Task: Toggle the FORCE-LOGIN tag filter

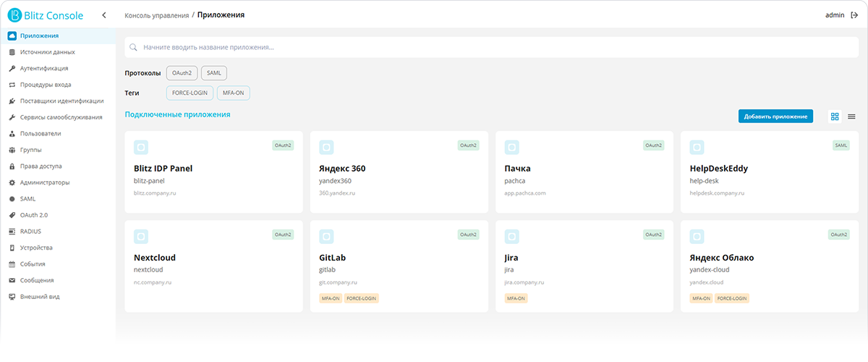Action: pyautogui.click(x=189, y=93)
